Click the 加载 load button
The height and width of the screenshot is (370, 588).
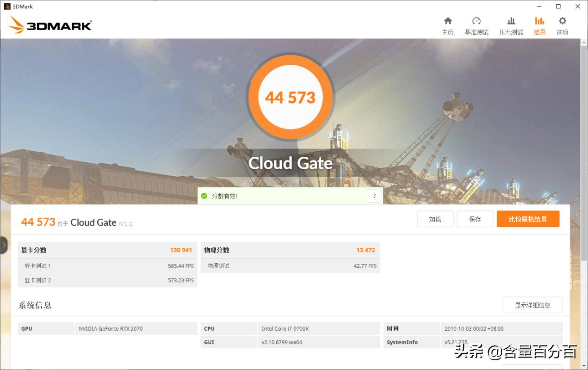(x=435, y=219)
